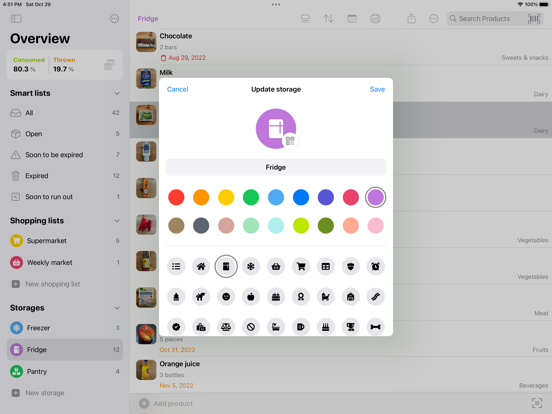
Task: Select the angry face icon
Action: pos(226,297)
